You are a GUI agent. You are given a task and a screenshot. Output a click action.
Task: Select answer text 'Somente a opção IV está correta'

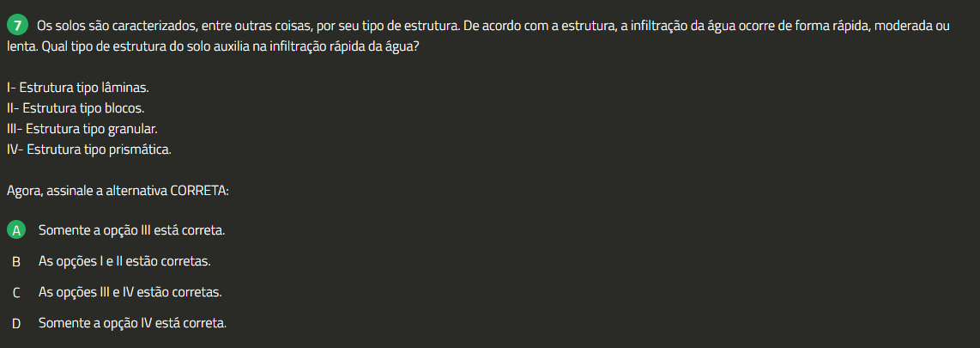coord(132,323)
